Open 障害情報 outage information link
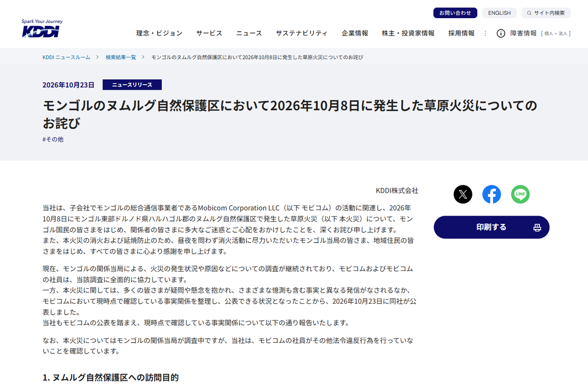This screenshot has height=392, width=588. [x=523, y=33]
